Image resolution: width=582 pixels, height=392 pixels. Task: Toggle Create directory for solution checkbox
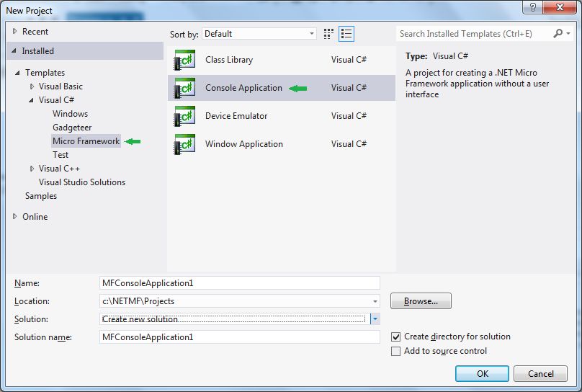point(395,337)
